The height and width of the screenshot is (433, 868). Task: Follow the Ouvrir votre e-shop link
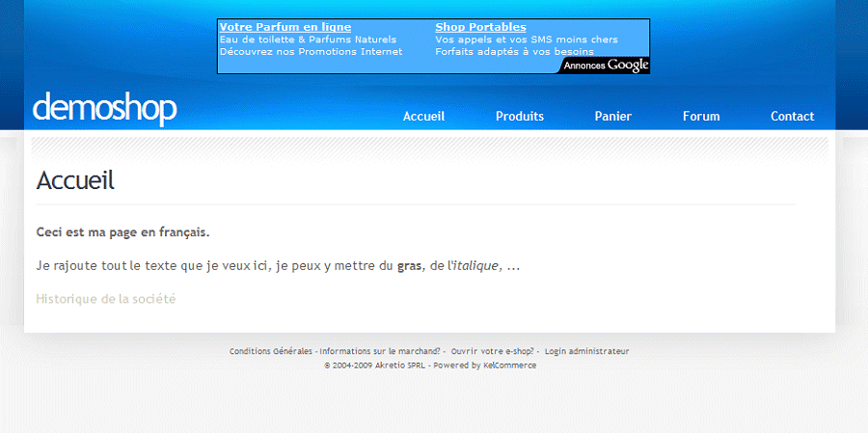coord(492,352)
